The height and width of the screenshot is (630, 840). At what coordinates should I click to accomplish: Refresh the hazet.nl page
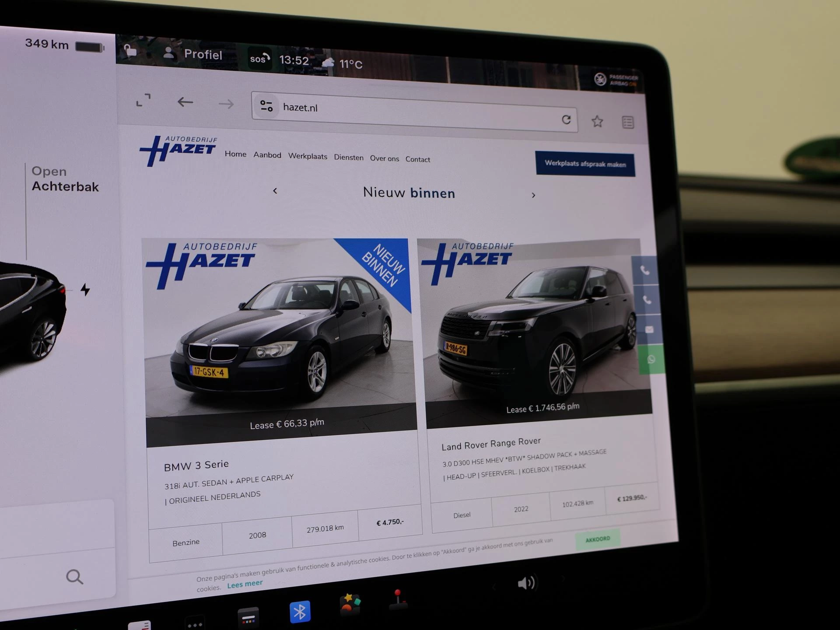tap(567, 119)
